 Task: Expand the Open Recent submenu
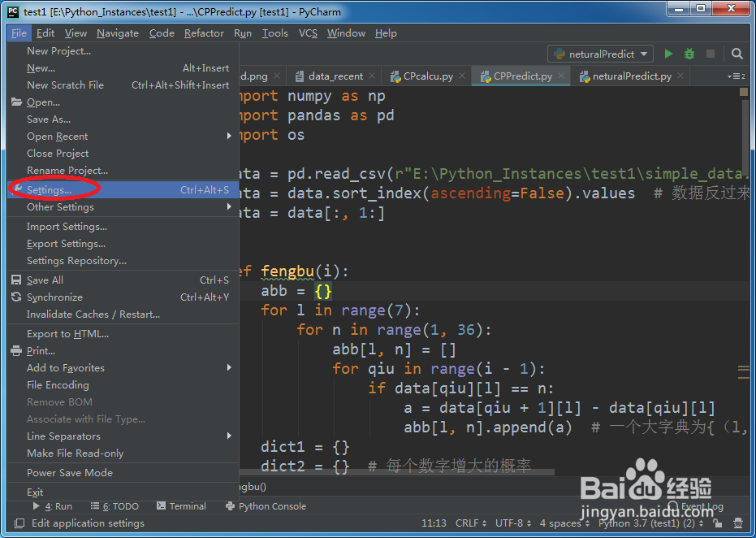click(x=123, y=137)
